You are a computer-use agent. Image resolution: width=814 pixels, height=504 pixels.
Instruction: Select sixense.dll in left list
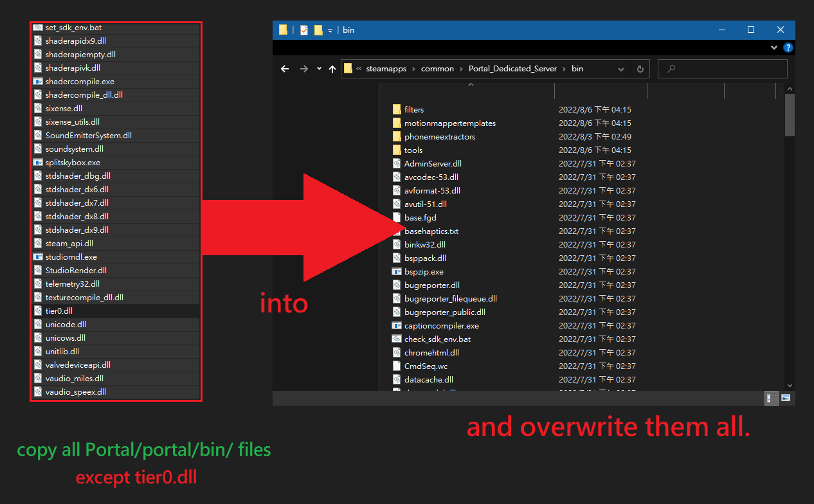point(116,108)
